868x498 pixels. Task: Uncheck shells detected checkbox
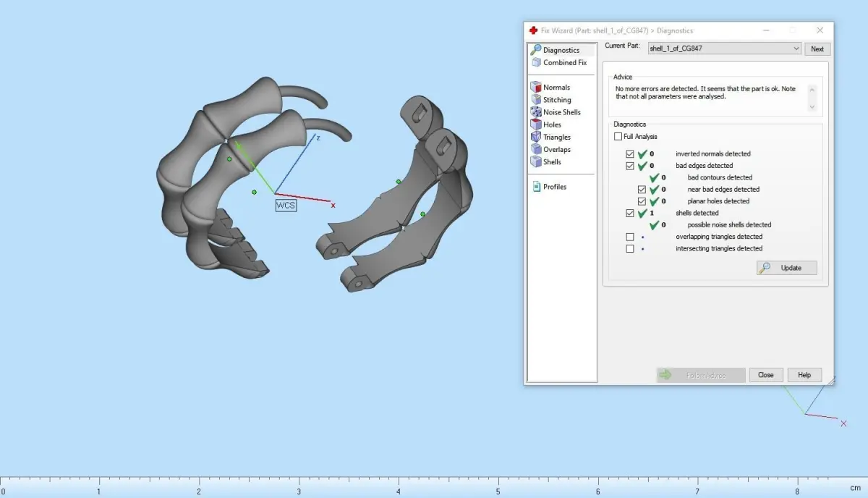tap(630, 214)
